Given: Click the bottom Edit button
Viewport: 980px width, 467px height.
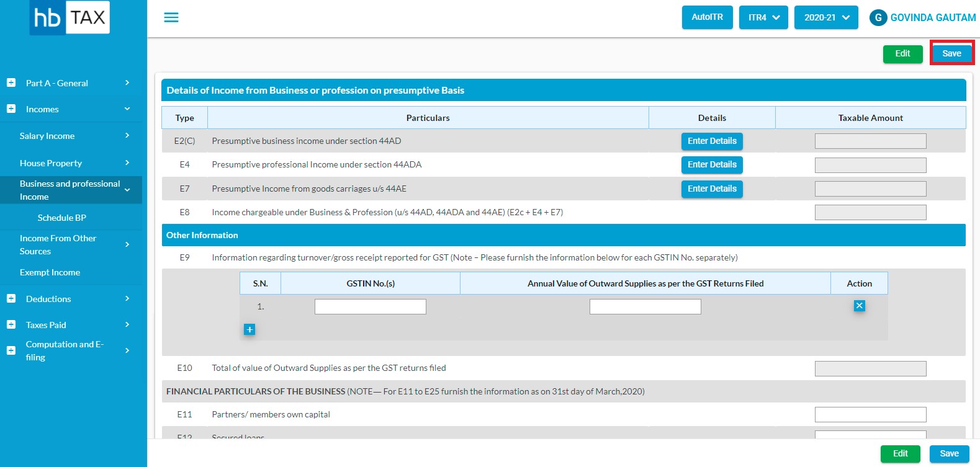Looking at the screenshot, I should (x=901, y=454).
